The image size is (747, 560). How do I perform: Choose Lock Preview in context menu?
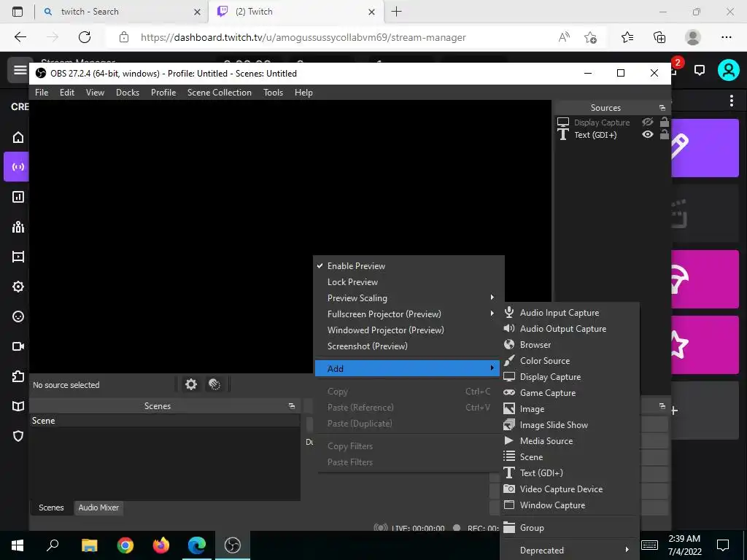[409, 282]
